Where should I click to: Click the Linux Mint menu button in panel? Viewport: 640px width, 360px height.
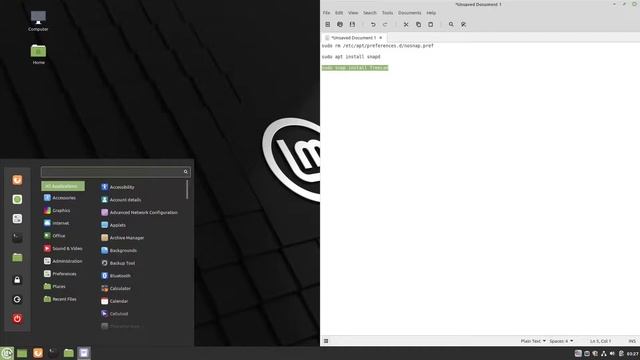(7, 353)
